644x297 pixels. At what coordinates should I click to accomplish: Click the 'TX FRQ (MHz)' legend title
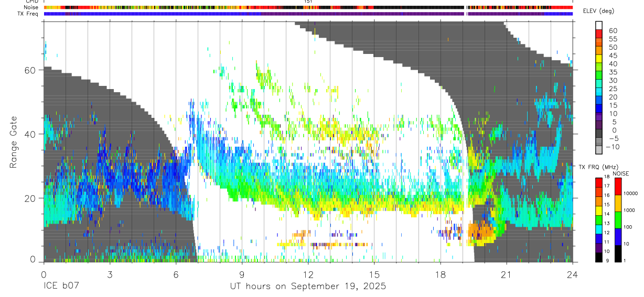pos(599,167)
